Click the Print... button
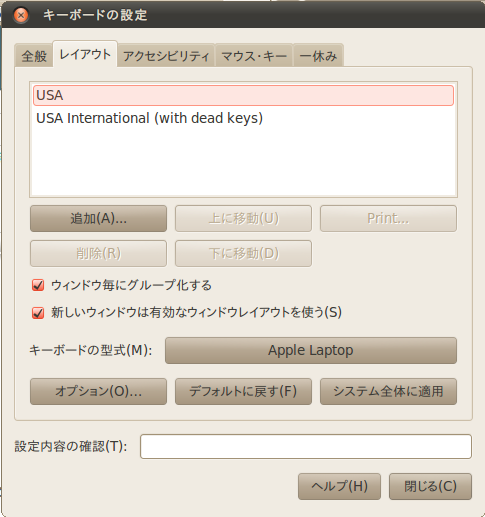 388,219
